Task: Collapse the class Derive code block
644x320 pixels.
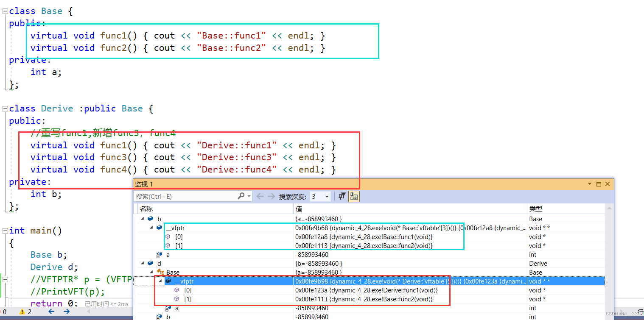Action: (5, 109)
